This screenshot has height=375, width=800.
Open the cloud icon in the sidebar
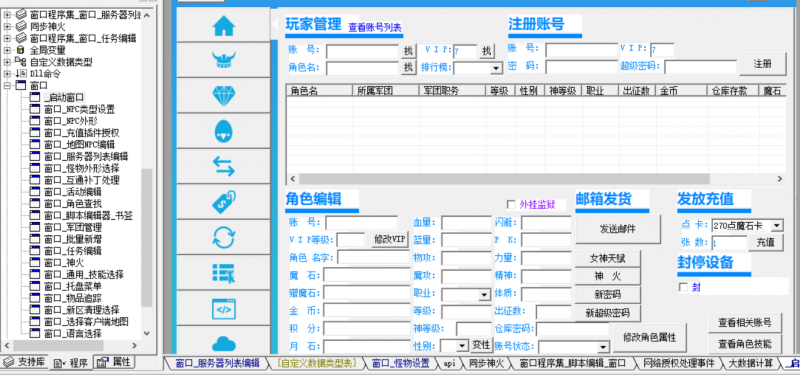click(x=224, y=343)
